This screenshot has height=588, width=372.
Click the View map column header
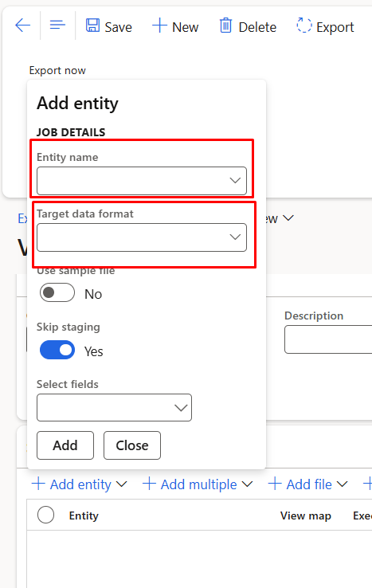click(306, 516)
